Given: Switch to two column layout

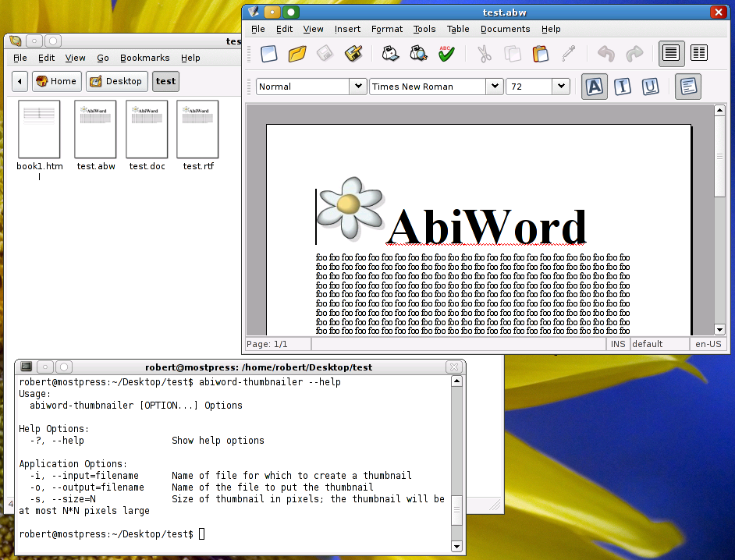Looking at the screenshot, I should click(699, 53).
